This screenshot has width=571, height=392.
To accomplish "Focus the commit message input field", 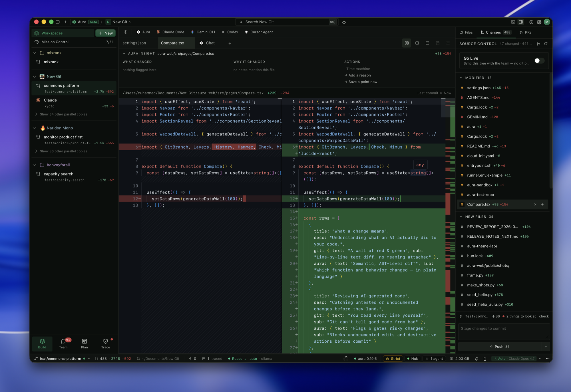I will click(504, 332).
